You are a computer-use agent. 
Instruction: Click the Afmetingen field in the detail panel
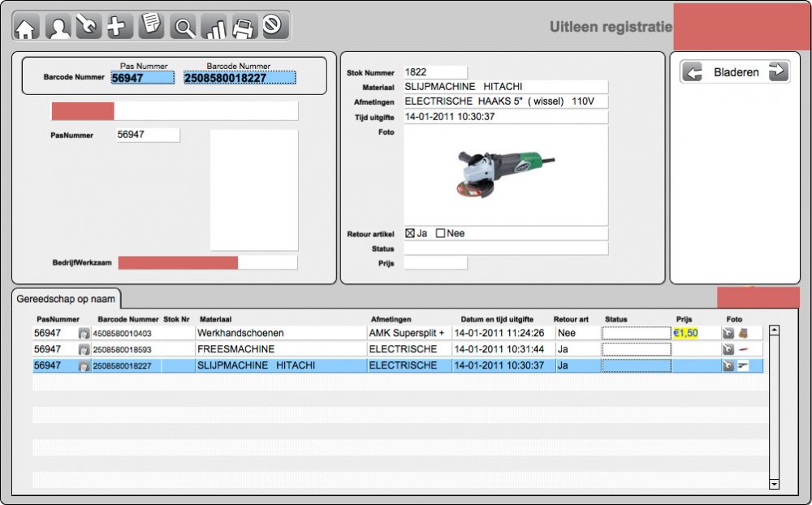coord(505,101)
